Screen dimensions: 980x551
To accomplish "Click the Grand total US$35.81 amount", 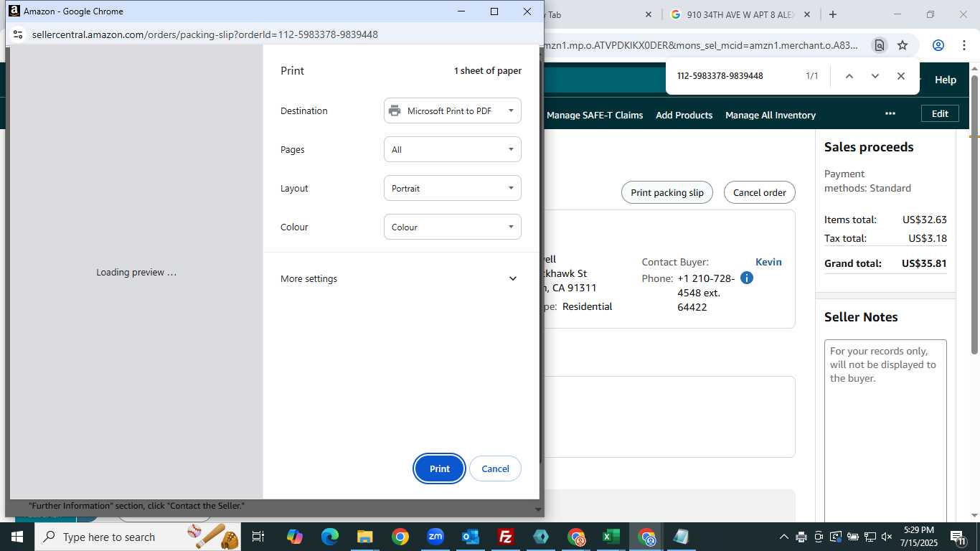I will 924,263.
